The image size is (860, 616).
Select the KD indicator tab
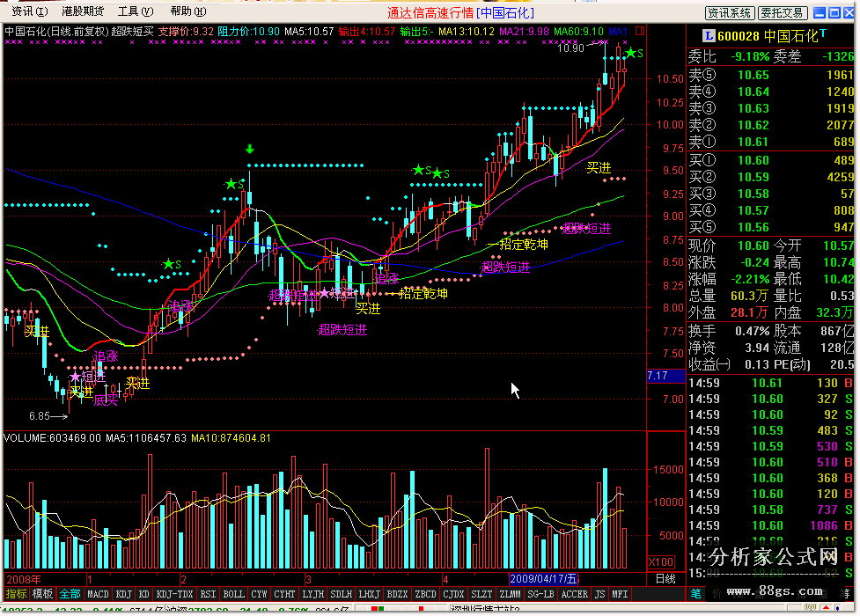point(143,594)
